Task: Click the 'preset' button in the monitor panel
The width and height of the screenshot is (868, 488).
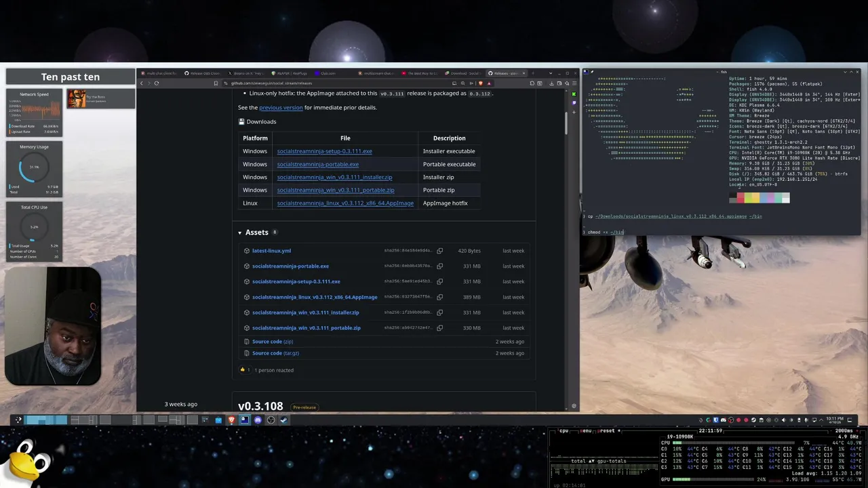Action: (607, 431)
